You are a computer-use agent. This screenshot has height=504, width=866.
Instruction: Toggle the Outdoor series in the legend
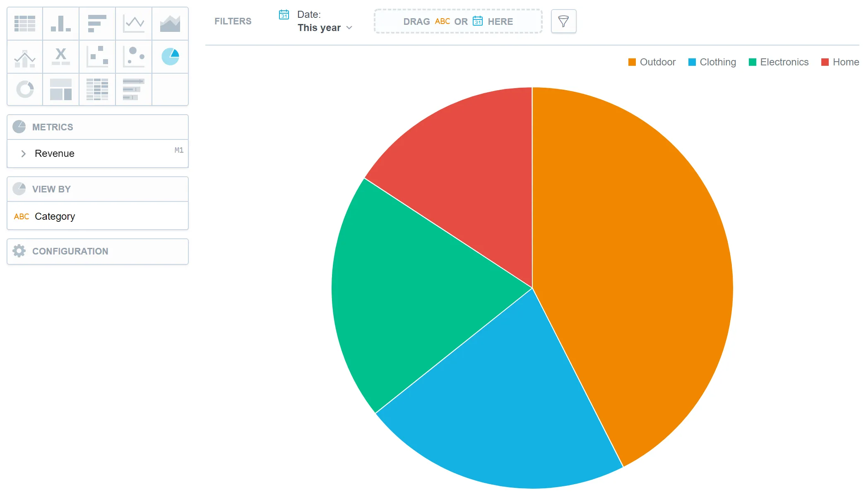coord(652,62)
